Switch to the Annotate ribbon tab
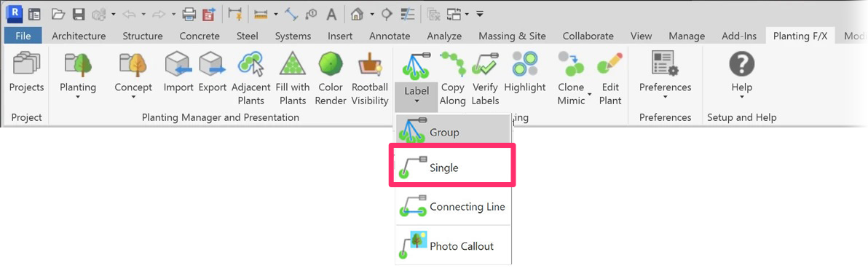 pyautogui.click(x=390, y=36)
